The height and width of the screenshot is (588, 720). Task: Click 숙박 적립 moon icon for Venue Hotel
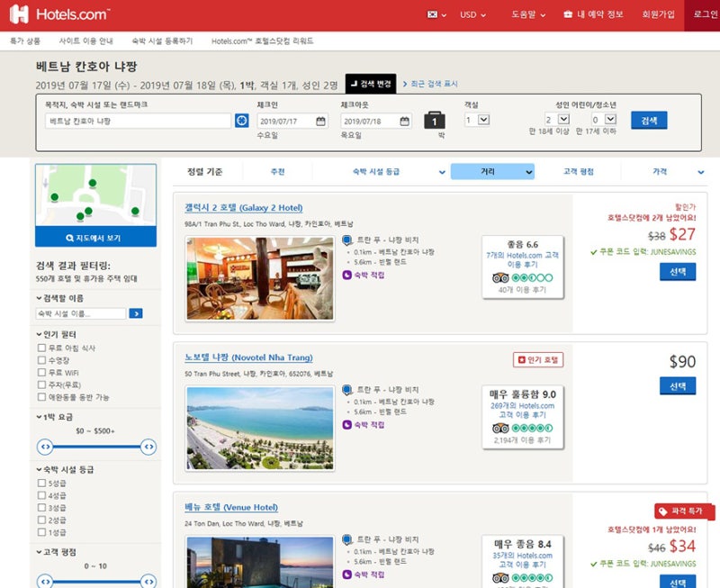pyautogui.click(x=347, y=574)
